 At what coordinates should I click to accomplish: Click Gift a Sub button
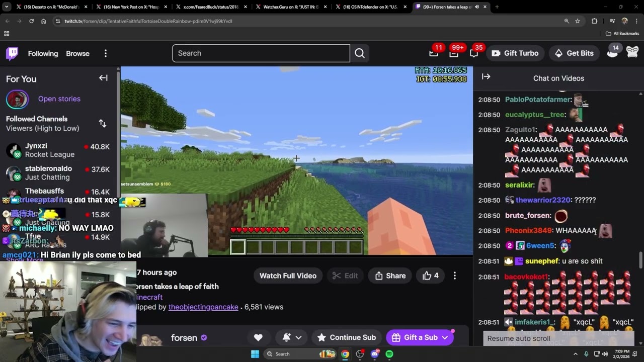[x=415, y=337]
